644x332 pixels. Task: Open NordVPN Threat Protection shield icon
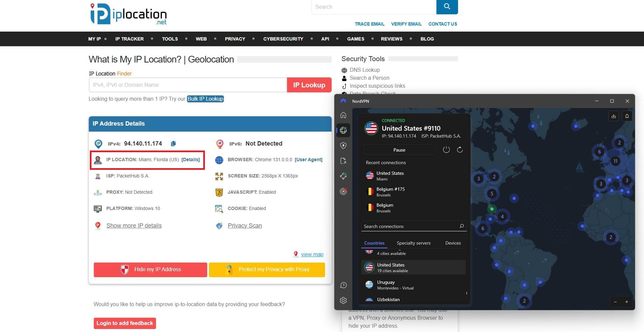click(343, 146)
